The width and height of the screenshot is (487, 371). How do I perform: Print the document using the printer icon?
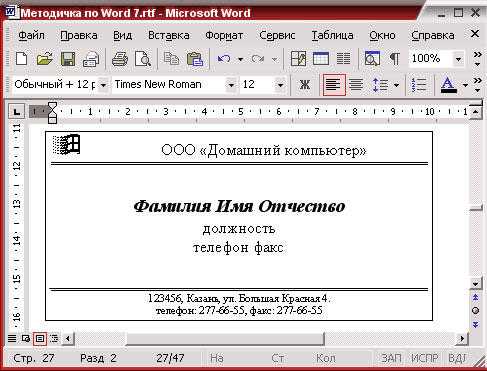tap(120, 59)
